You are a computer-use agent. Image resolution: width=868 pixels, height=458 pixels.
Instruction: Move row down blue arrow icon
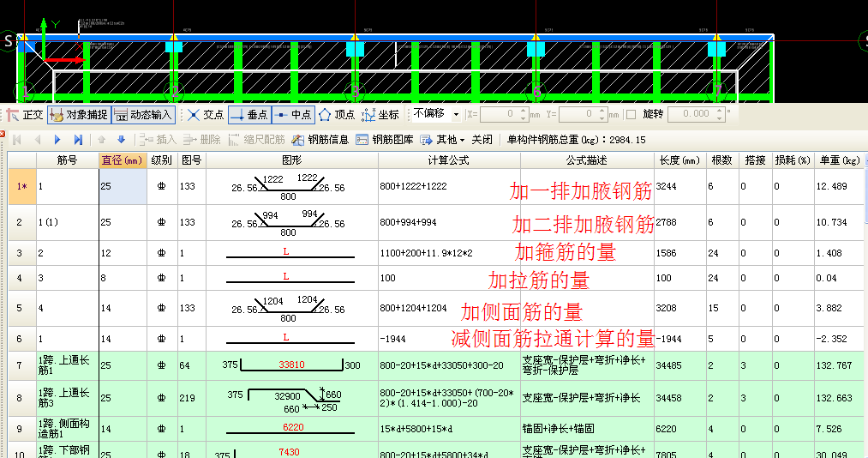(x=121, y=140)
